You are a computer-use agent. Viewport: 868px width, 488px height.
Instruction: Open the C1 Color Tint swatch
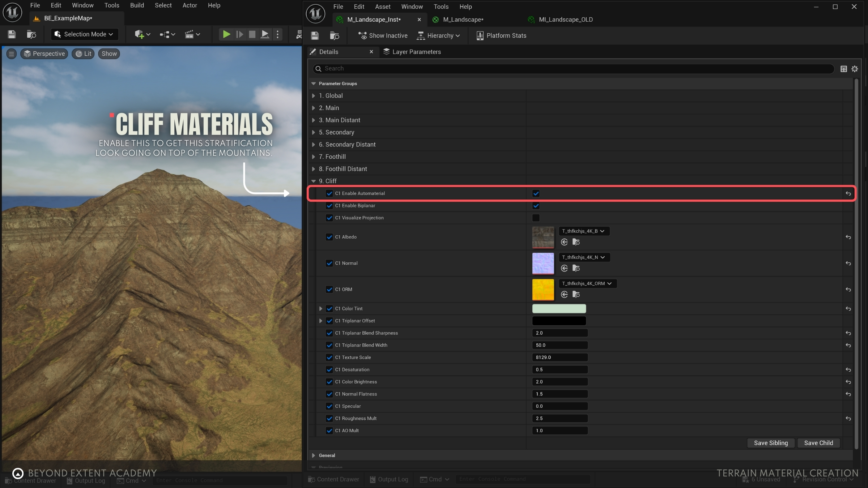559,308
